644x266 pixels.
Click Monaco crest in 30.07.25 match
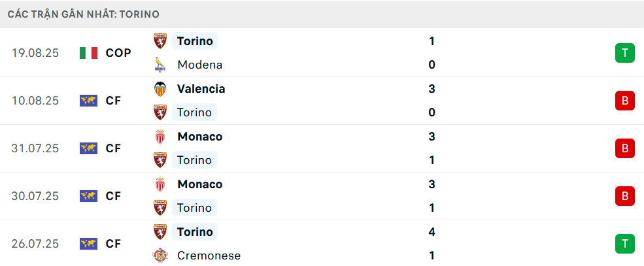click(160, 184)
